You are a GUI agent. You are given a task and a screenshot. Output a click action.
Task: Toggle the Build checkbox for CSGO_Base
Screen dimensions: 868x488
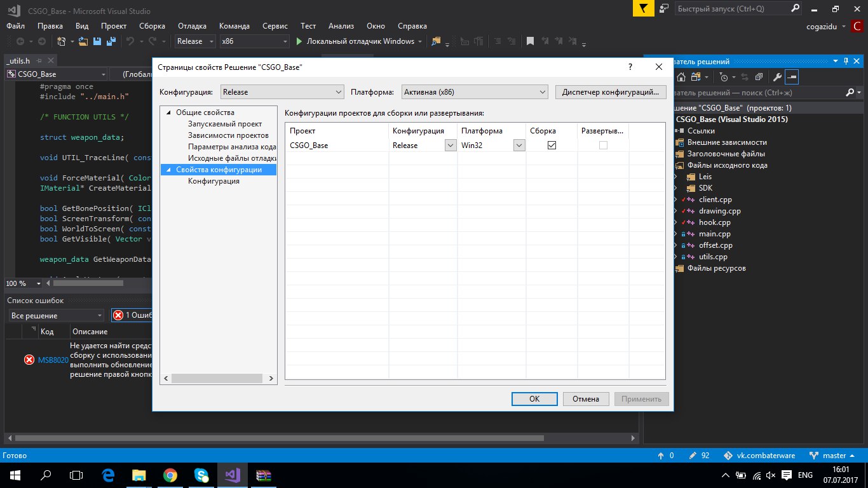click(x=552, y=145)
